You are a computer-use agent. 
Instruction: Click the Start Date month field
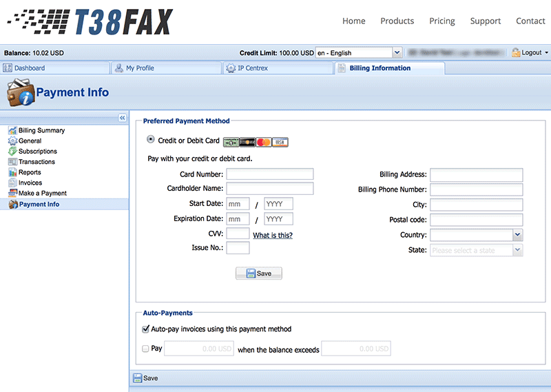(238, 203)
